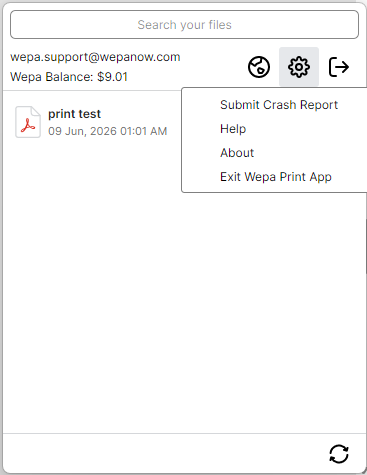This screenshot has width=367, height=475.
Task: Click the Wepa Balance: $9.01 text
Action: (69, 77)
